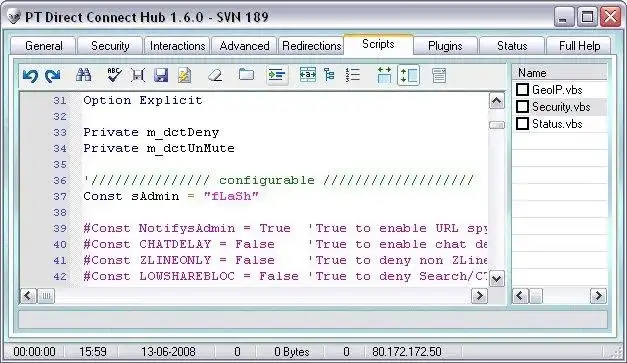Open the Security tab
Screen dimensions: 627x363
coord(110,46)
